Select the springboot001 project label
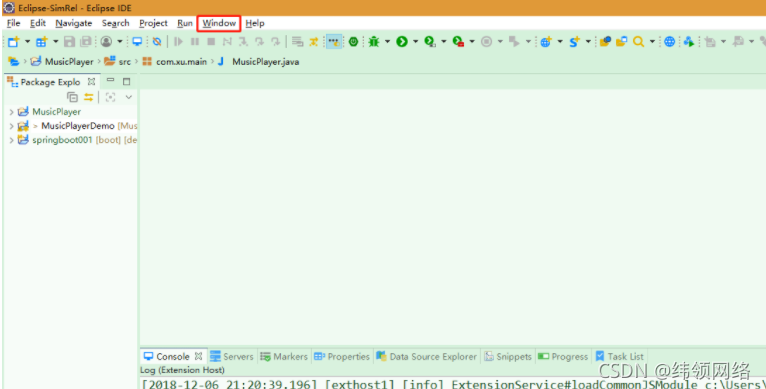 [x=62, y=140]
